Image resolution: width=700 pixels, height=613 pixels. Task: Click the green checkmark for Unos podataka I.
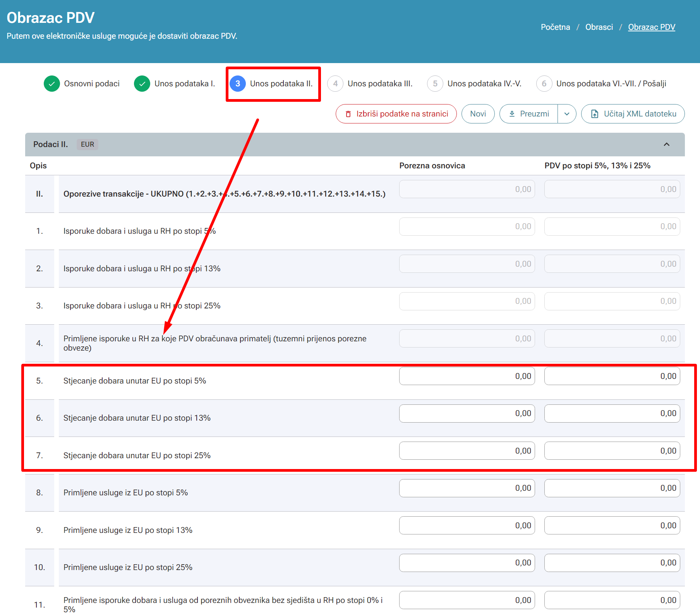pyautogui.click(x=142, y=84)
